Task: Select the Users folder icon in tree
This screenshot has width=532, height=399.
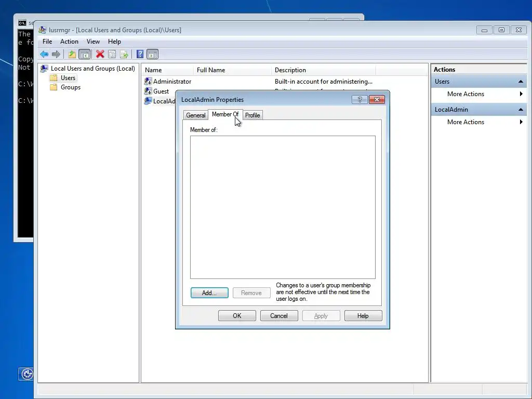Action: tap(54, 78)
